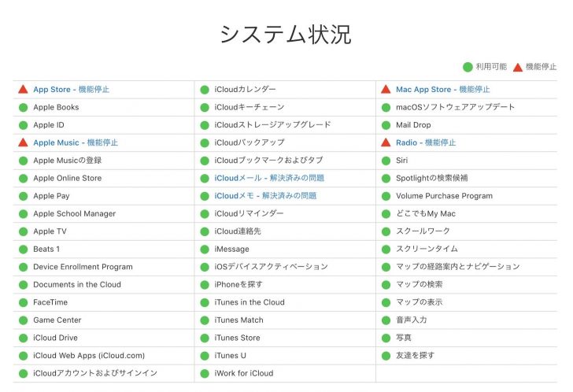The image size is (573, 392).
Task: Click the green status dot beside iCloud Drive
Action: [x=23, y=338]
